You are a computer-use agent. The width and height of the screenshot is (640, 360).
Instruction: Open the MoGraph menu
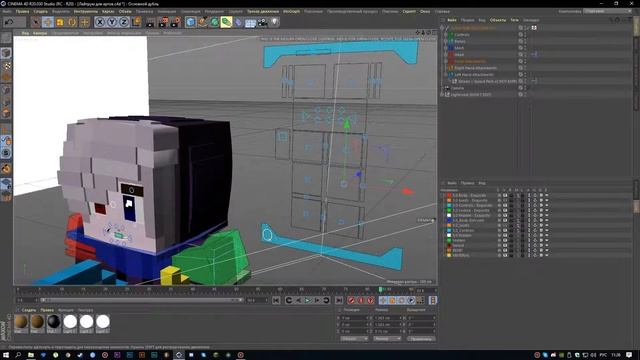(291, 11)
